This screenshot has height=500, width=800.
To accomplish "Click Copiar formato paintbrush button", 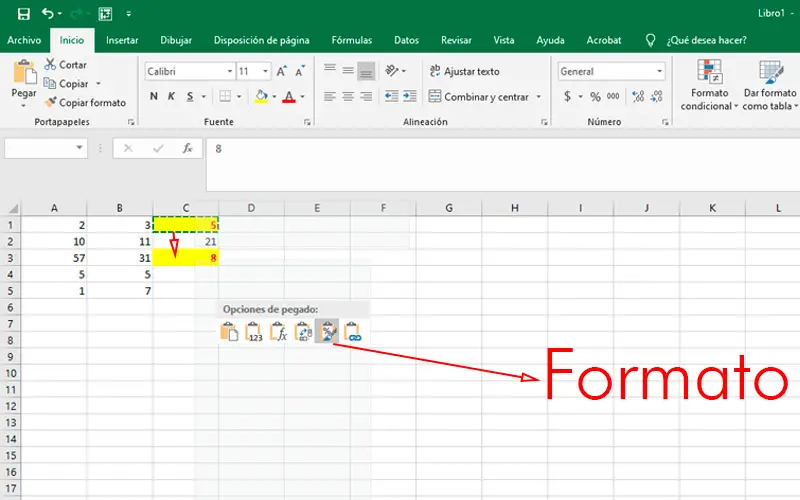I will pyautogui.click(x=85, y=103).
